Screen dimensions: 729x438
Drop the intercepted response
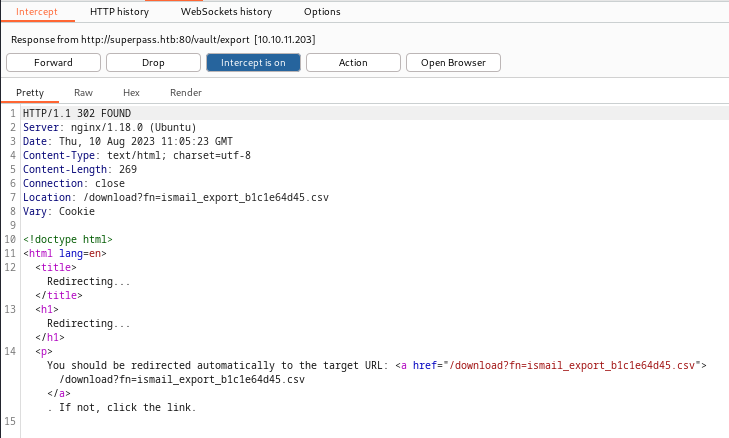point(153,63)
